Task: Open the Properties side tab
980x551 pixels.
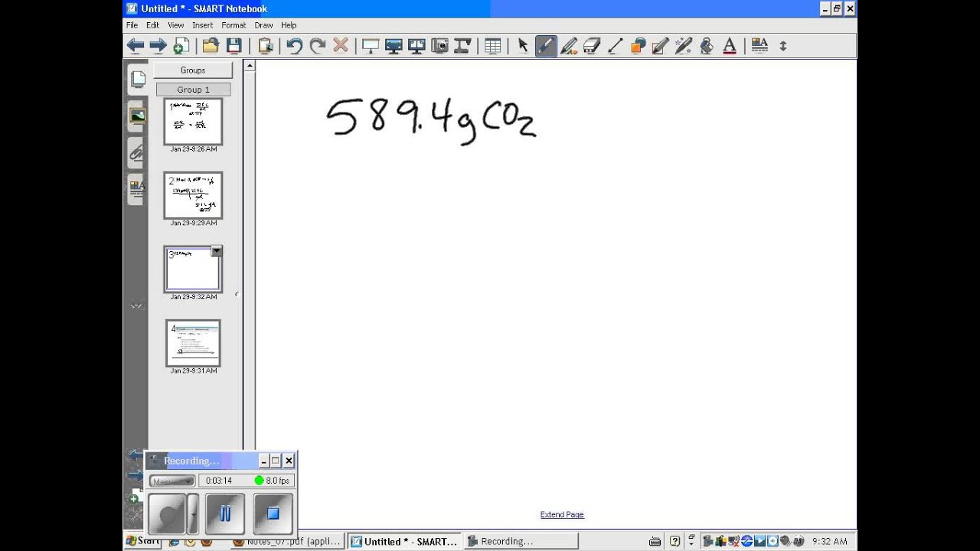Action: coord(137,188)
